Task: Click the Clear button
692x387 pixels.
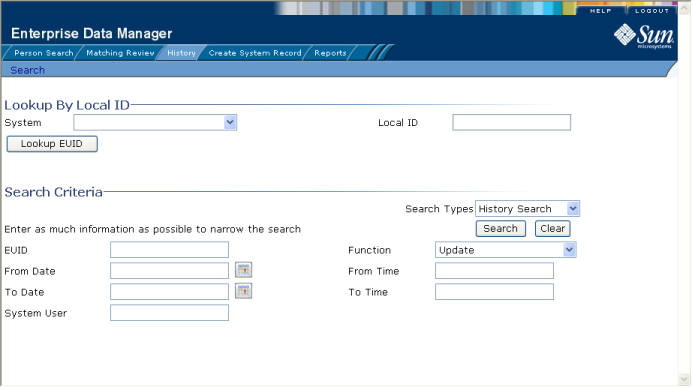Action: (x=553, y=229)
